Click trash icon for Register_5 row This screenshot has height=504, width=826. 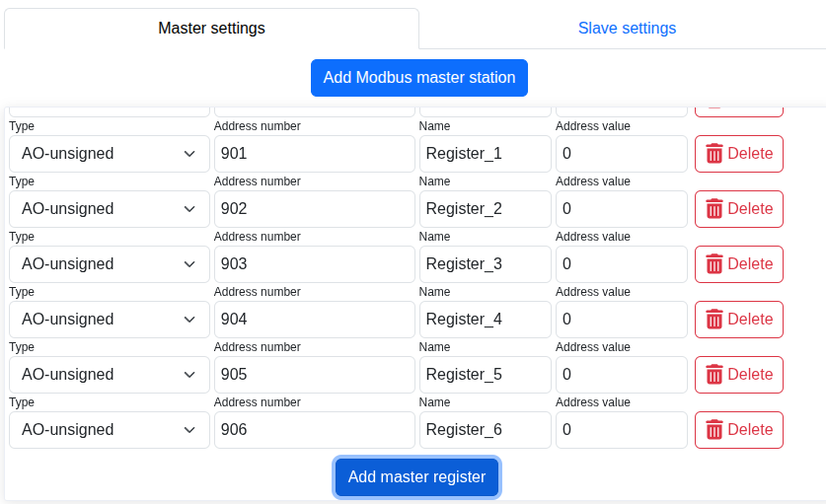714,375
